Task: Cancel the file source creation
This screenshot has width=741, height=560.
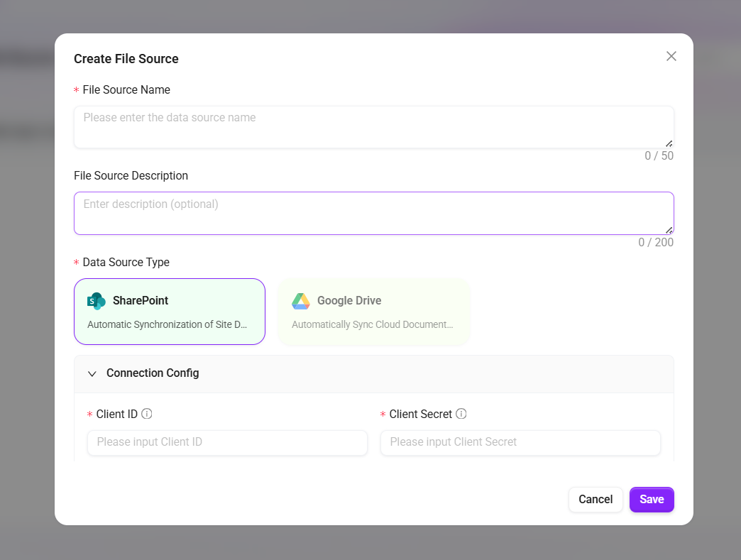Action: (595, 500)
